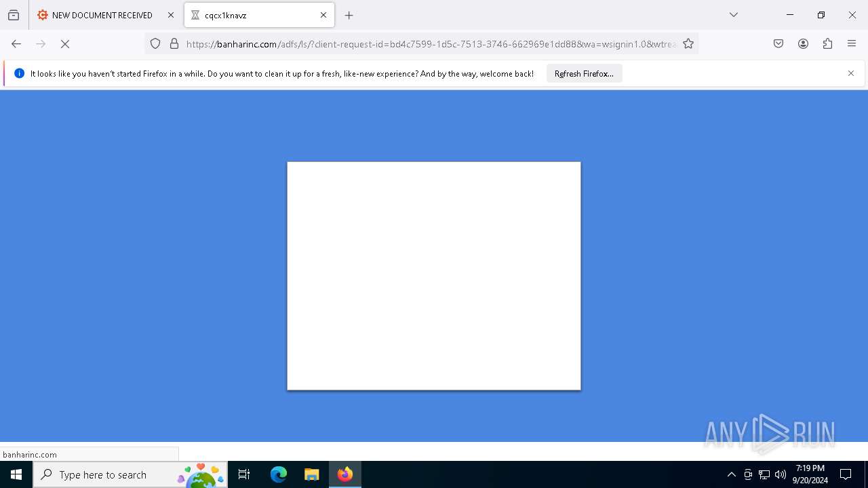This screenshot has width=868, height=488.
Task: Open File Explorer from taskbar
Action: click(x=311, y=474)
